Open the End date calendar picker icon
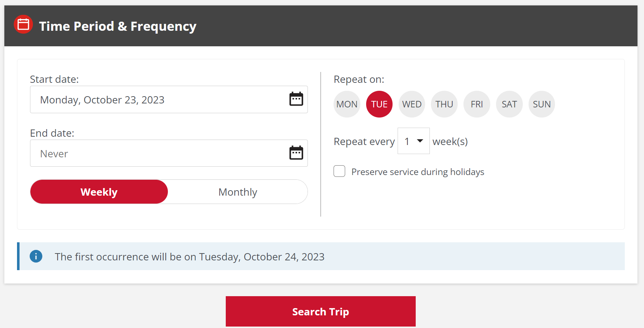644x328 pixels. tap(296, 153)
